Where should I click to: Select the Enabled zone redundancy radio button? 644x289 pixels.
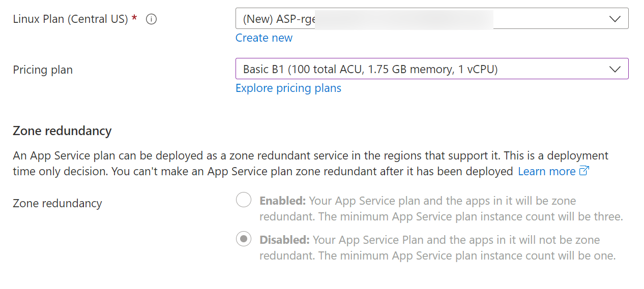click(x=244, y=200)
